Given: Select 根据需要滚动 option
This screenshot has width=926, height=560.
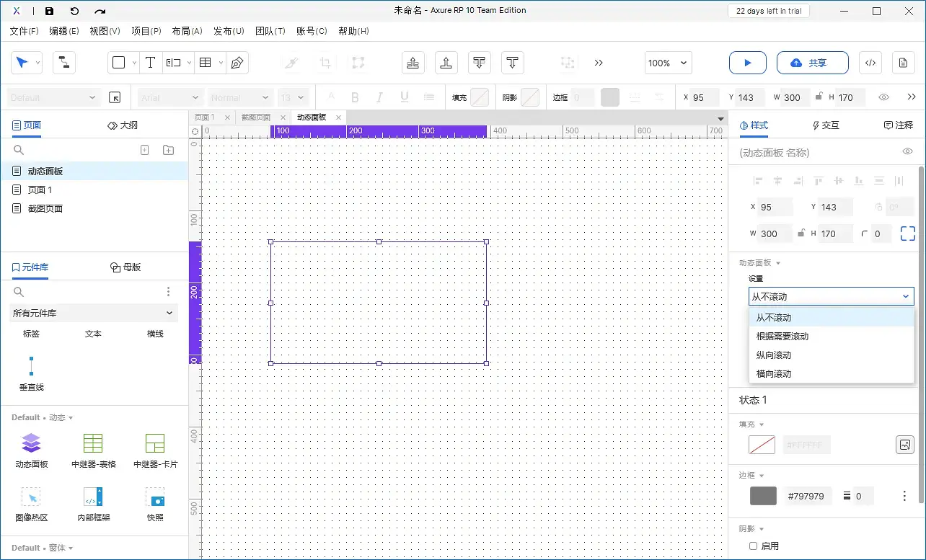Looking at the screenshot, I should [x=832, y=337].
